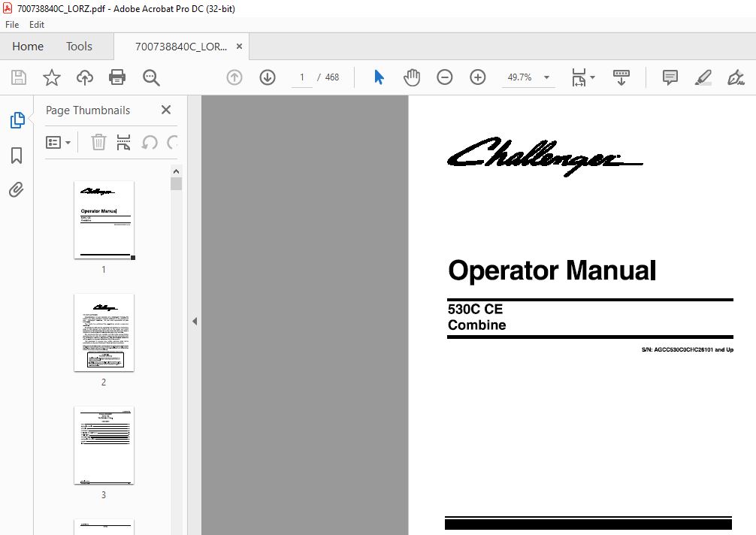Select page 3 thumbnail
This screenshot has width=756, height=535.
click(x=104, y=446)
